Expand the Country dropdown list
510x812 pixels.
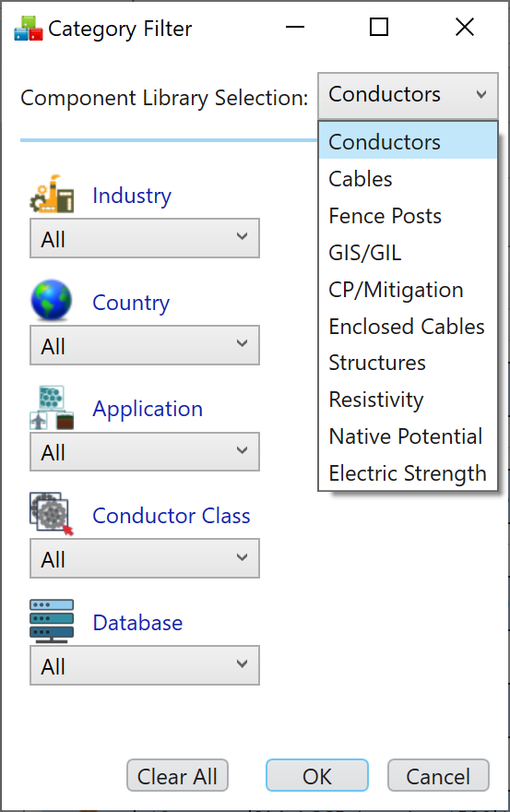coord(145,345)
